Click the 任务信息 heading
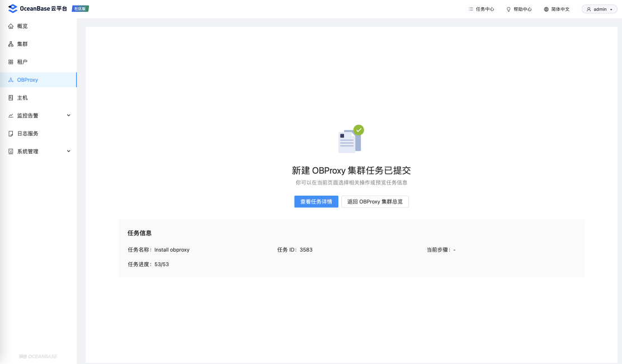Image resolution: width=622 pixels, height=364 pixels. click(140, 233)
